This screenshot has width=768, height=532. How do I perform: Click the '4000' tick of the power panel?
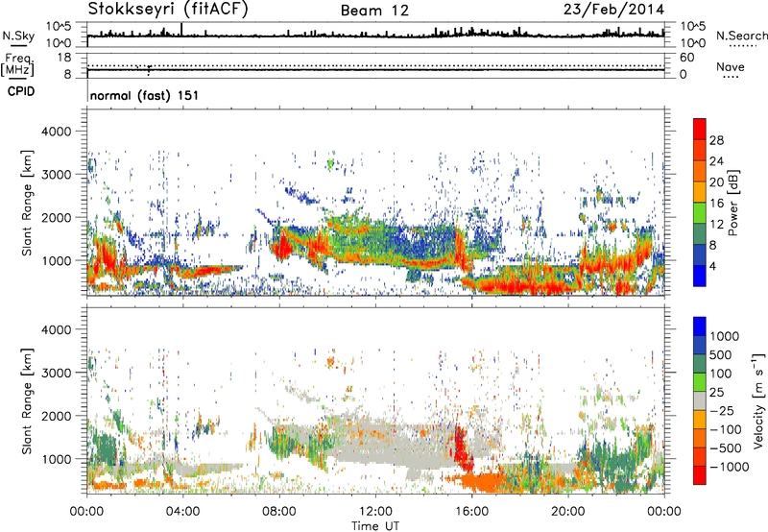(57, 132)
